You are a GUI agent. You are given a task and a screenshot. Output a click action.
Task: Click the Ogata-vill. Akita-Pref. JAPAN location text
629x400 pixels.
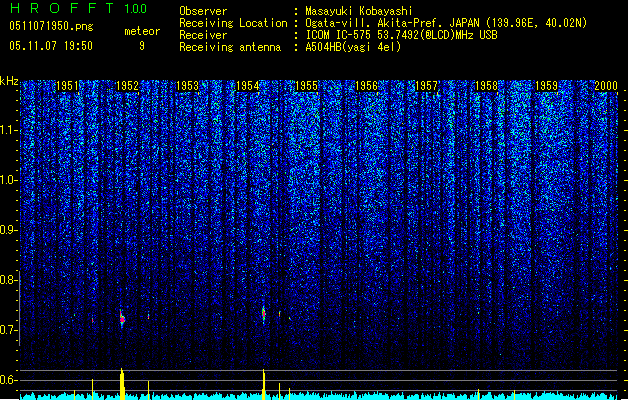pyautogui.click(x=446, y=23)
